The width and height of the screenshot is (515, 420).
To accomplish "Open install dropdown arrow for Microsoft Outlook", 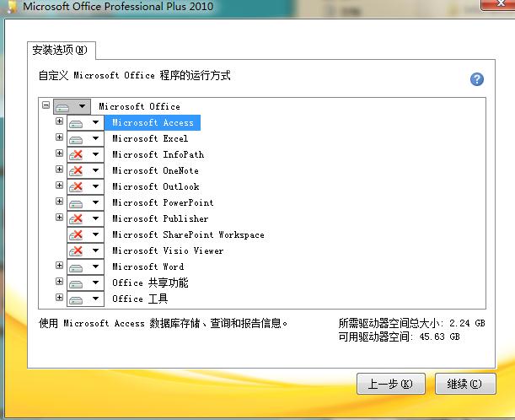I will pyautogui.click(x=95, y=186).
